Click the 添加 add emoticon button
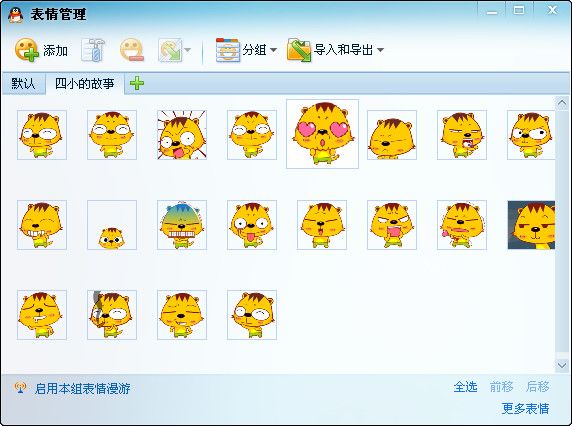Viewport: 572px width, 426px height. 41,50
